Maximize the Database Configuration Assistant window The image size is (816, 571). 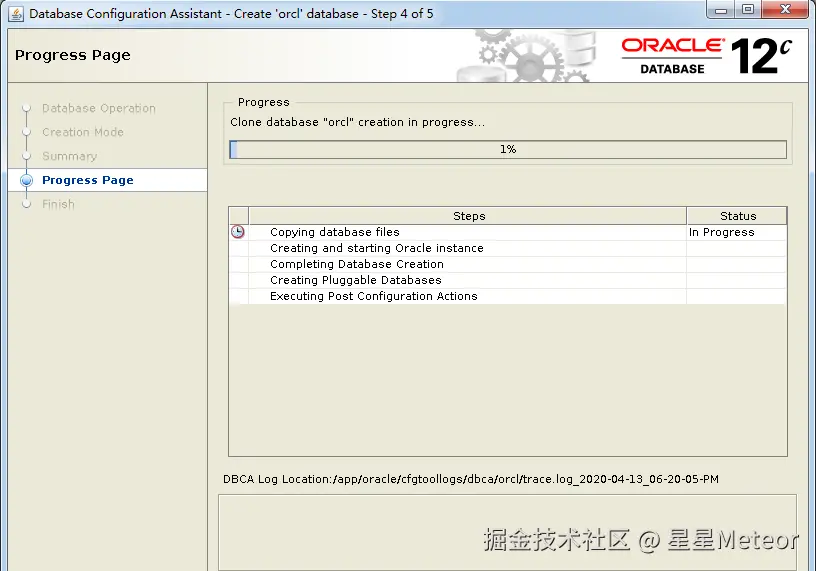tap(748, 10)
